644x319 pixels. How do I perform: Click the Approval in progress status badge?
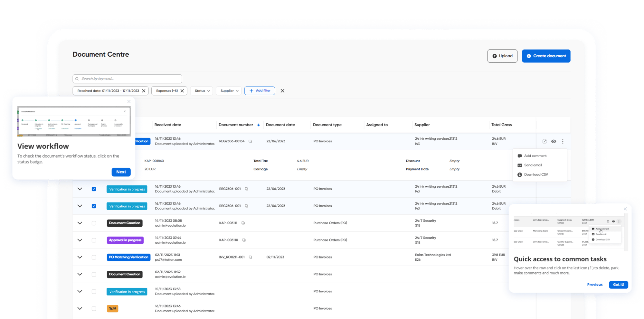point(125,240)
